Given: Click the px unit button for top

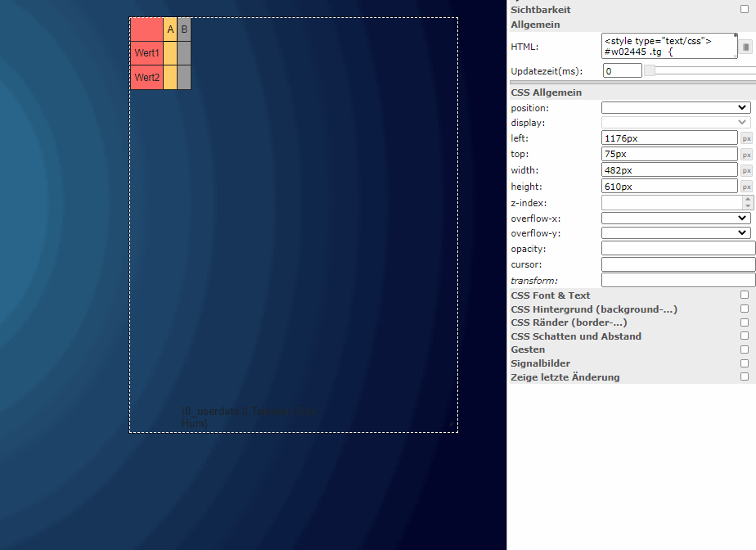Looking at the screenshot, I should [x=746, y=154].
